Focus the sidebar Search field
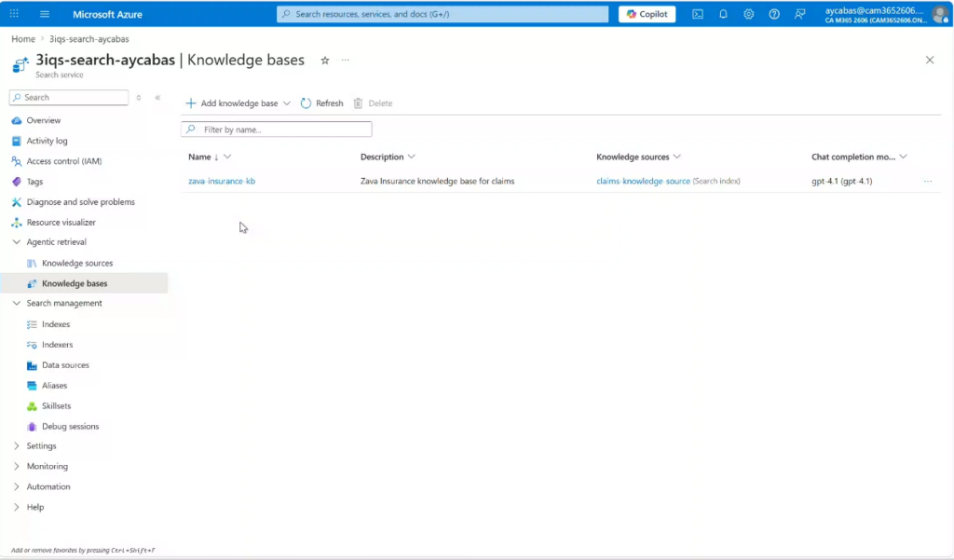 tap(69, 98)
